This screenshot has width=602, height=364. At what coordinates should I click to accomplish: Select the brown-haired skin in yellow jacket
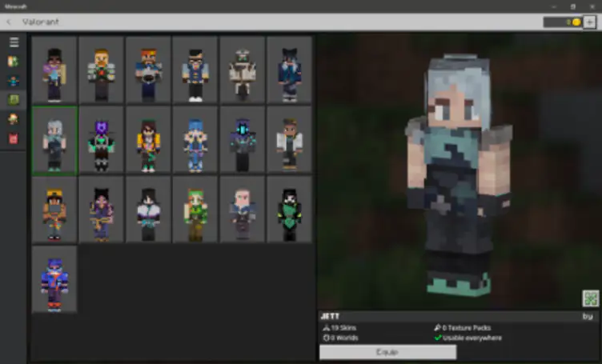(x=148, y=140)
